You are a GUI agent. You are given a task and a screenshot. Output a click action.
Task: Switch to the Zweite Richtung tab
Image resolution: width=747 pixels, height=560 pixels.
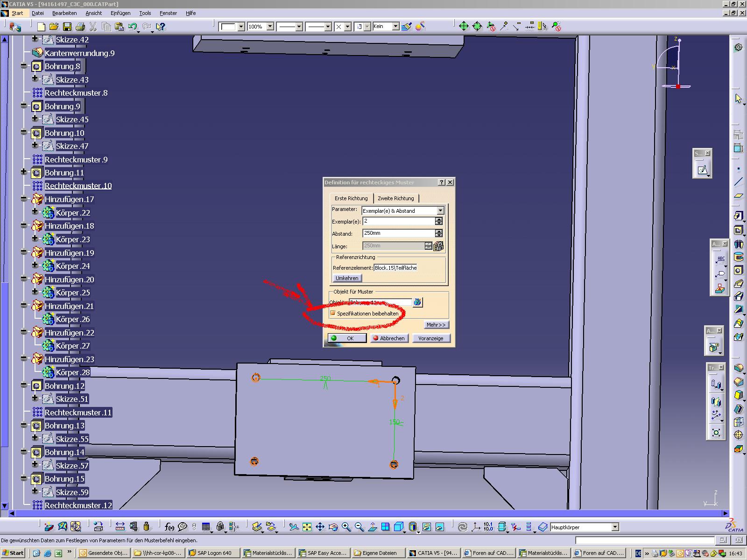(395, 198)
